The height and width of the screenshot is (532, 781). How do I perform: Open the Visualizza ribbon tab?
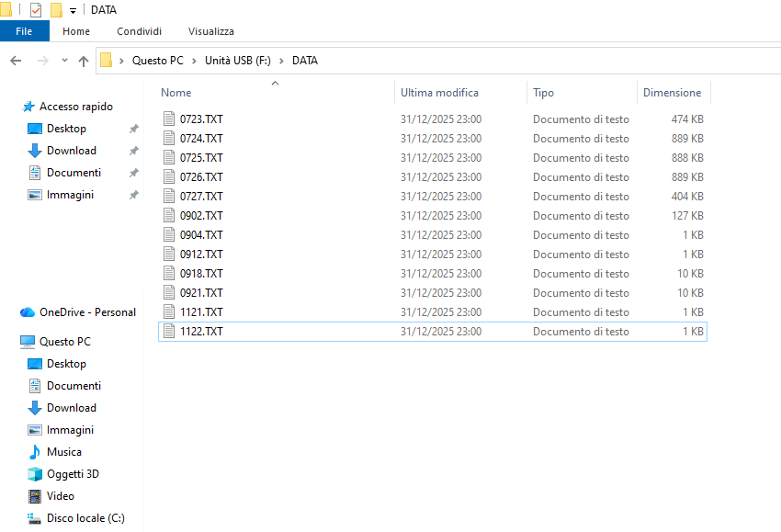point(211,31)
